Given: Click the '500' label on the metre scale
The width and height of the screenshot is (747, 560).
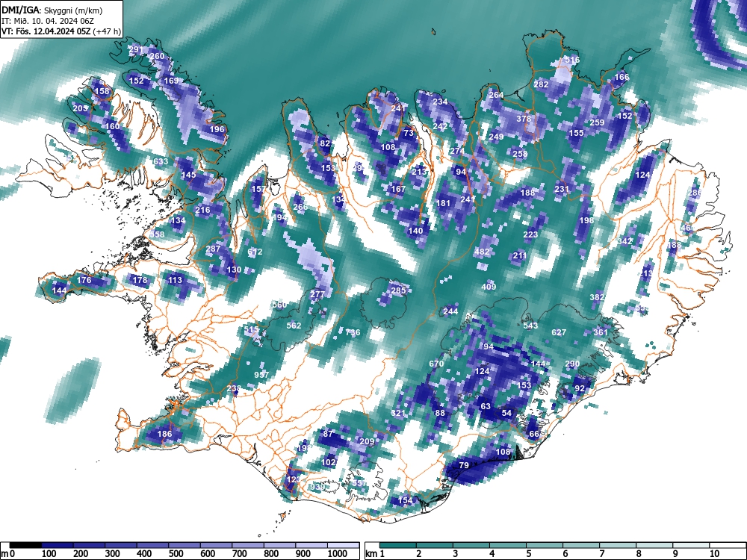Looking at the screenshot, I should (176, 554).
